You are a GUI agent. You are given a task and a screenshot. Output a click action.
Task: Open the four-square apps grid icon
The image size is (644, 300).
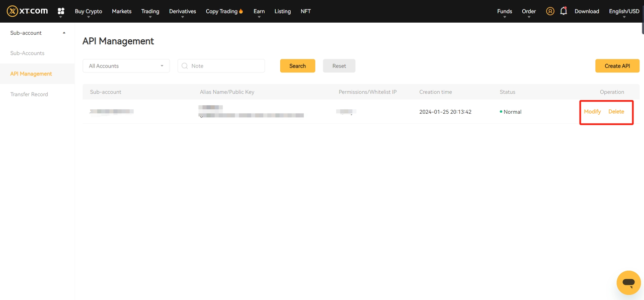(x=61, y=11)
